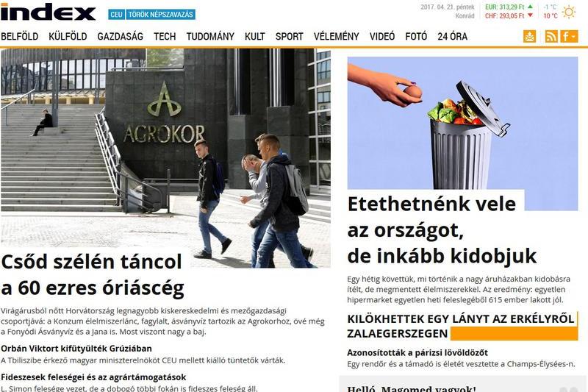Viewport: 588px width, 392px height.
Task: Open 'Orbán Viktort kifütyülték Grúziában' article
Action: pyautogui.click(x=76, y=349)
